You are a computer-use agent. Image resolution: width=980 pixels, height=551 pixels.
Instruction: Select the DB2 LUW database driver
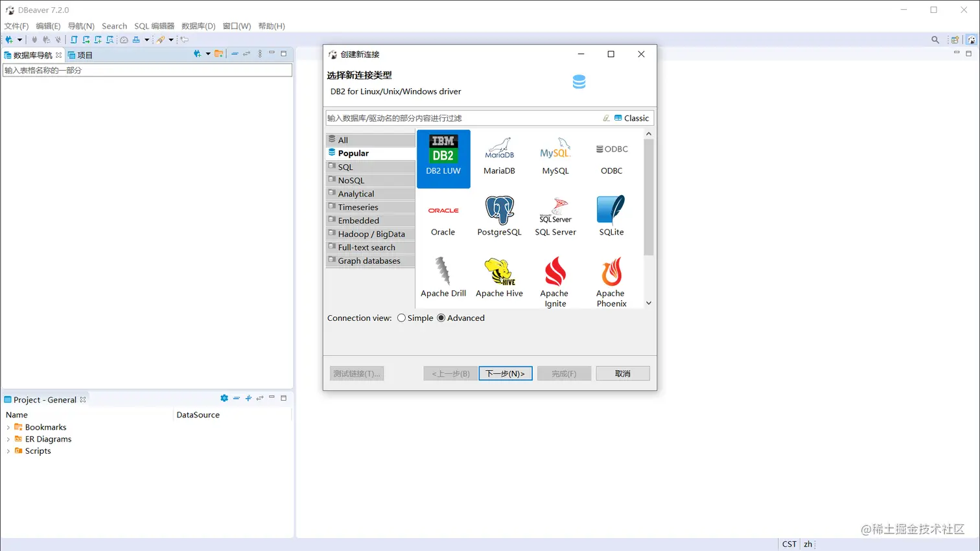pyautogui.click(x=443, y=159)
